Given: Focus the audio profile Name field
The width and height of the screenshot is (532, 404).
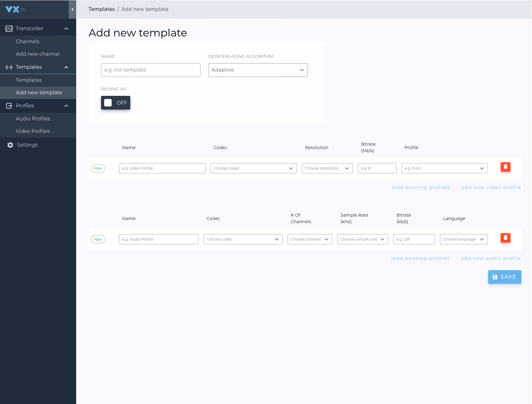Looking at the screenshot, I should click(159, 239).
